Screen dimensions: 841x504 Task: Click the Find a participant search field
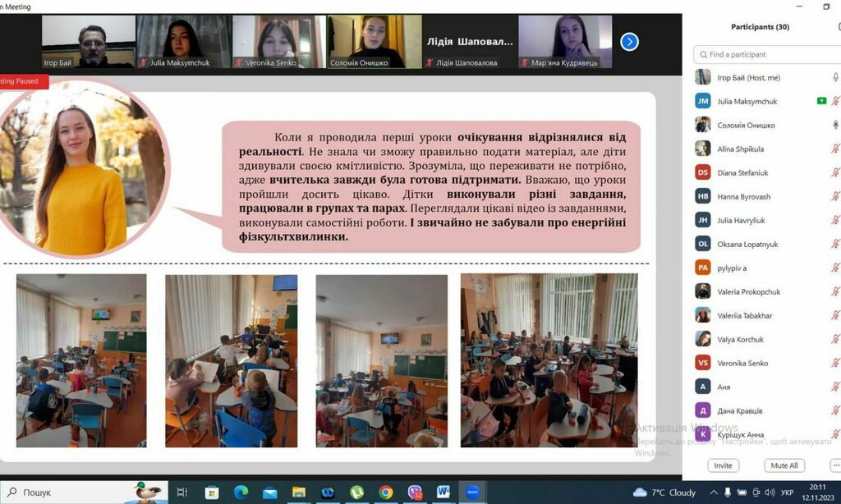tap(768, 54)
